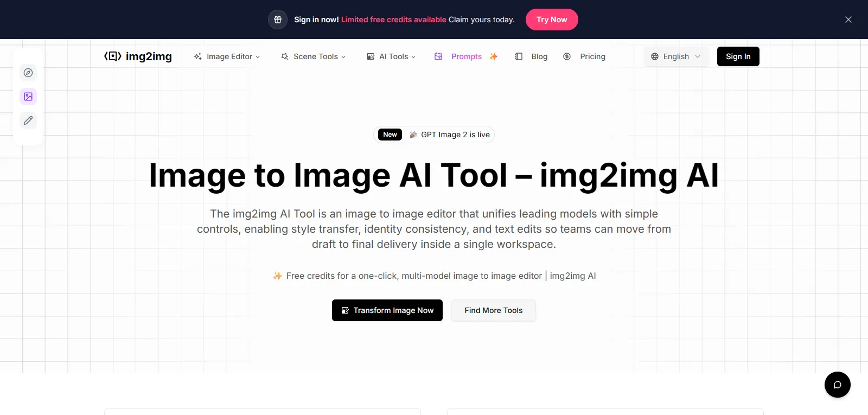Click the Try Now button
868x415 pixels.
(x=552, y=20)
